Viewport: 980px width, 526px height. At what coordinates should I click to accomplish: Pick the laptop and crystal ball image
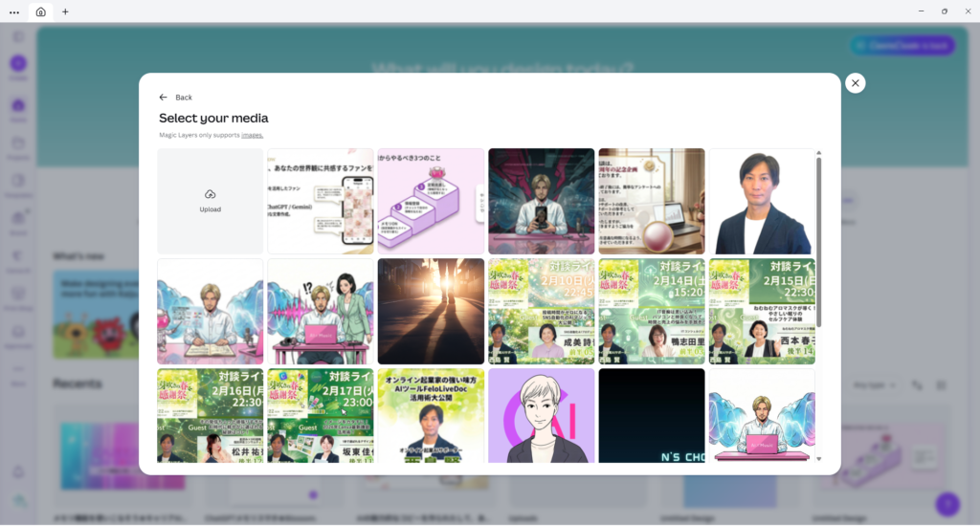[x=652, y=201]
